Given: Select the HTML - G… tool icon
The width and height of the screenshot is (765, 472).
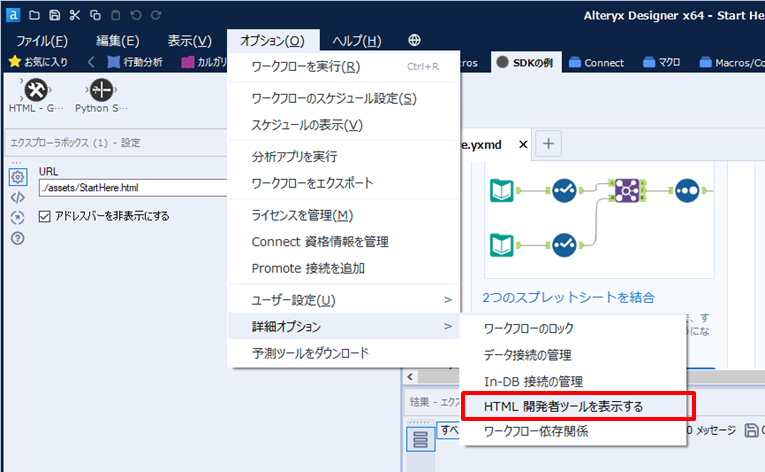Looking at the screenshot, I should (36, 90).
